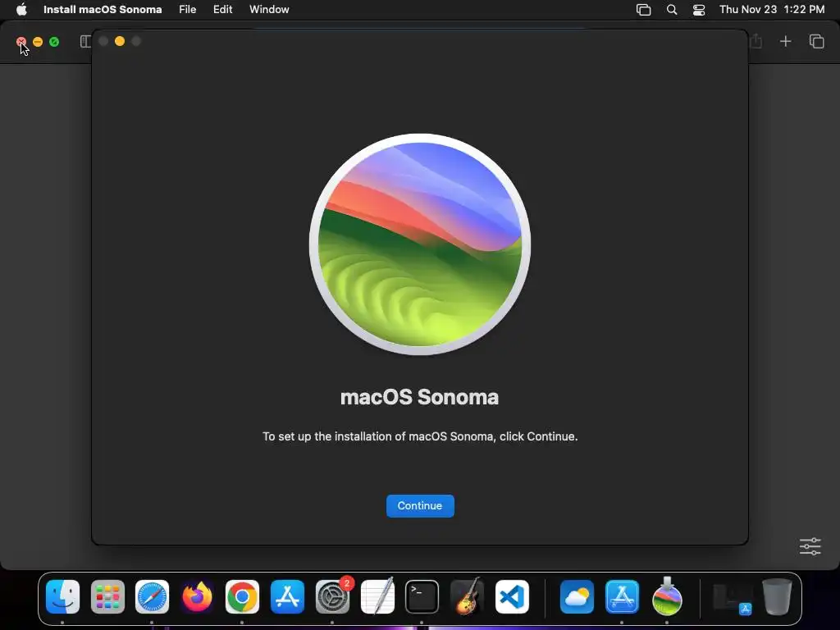This screenshot has width=840, height=630.
Task: Enter full screen with the green button
Action: [x=54, y=42]
